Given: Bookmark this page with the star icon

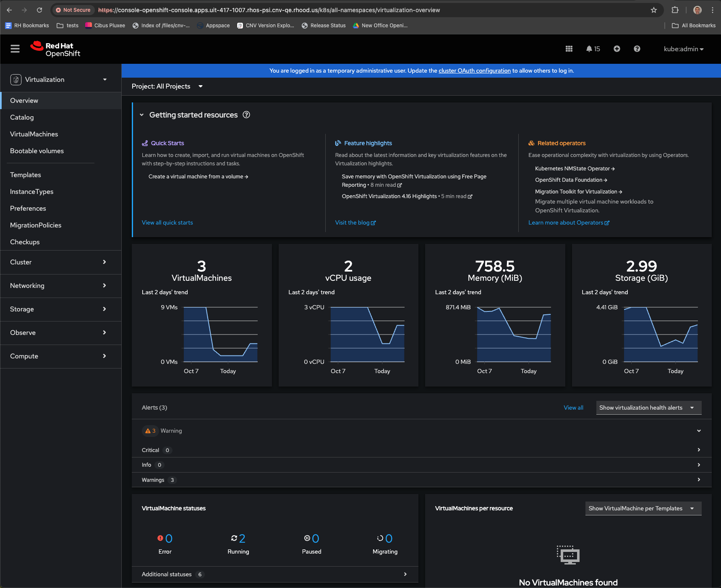Looking at the screenshot, I should tap(653, 10).
